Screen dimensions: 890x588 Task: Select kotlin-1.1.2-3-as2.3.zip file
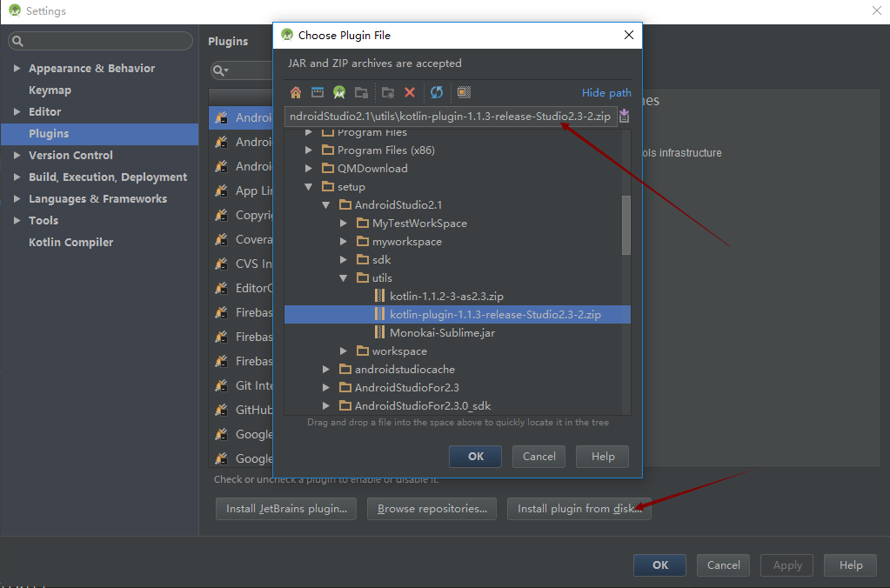(446, 297)
